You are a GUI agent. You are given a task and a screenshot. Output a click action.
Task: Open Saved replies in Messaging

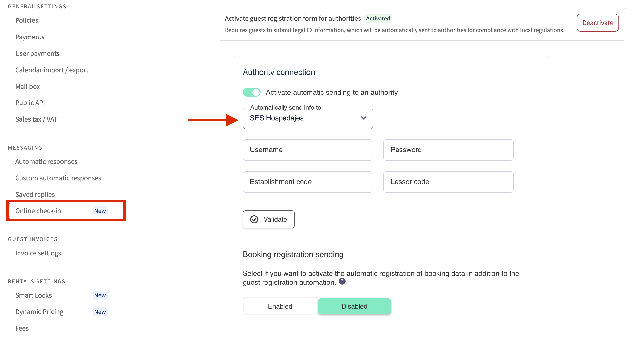(35, 194)
